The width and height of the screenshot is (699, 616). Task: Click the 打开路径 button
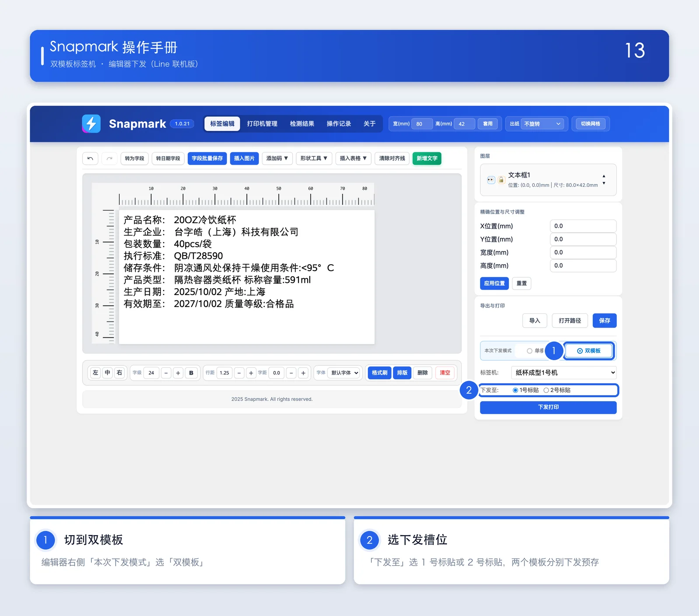(570, 321)
